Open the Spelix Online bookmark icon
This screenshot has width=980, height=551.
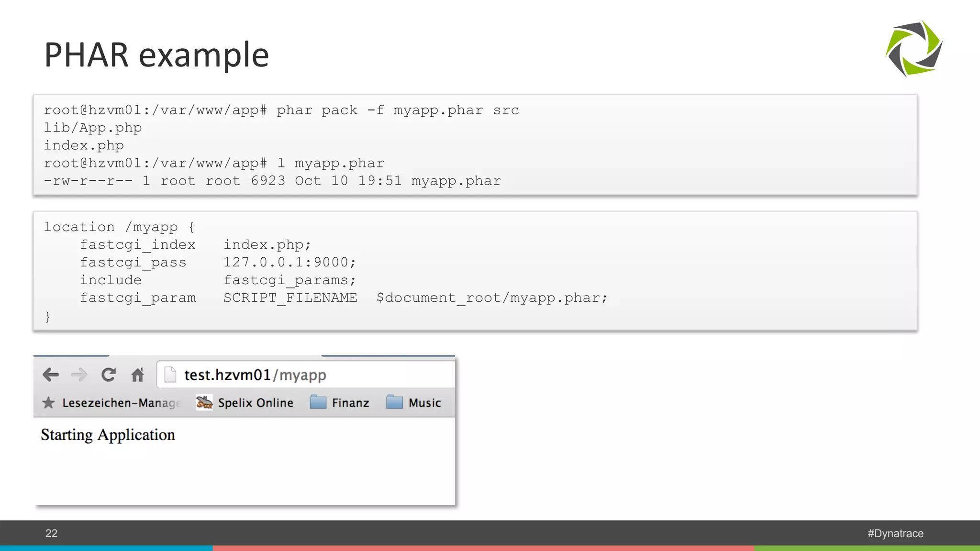pyautogui.click(x=204, y=403)
